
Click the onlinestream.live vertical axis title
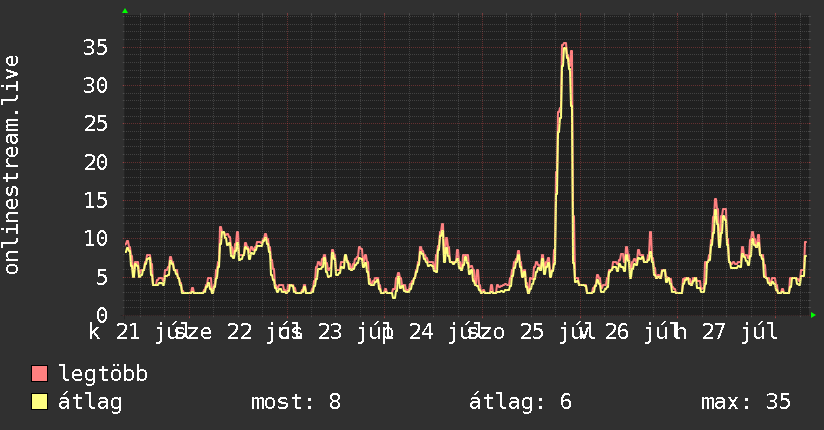tap(12, 165)
